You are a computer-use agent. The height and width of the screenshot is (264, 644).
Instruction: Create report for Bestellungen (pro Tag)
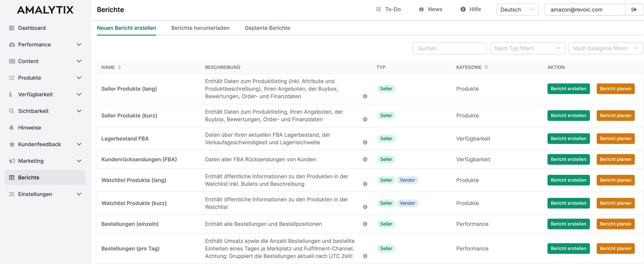(x=569, y=249)
